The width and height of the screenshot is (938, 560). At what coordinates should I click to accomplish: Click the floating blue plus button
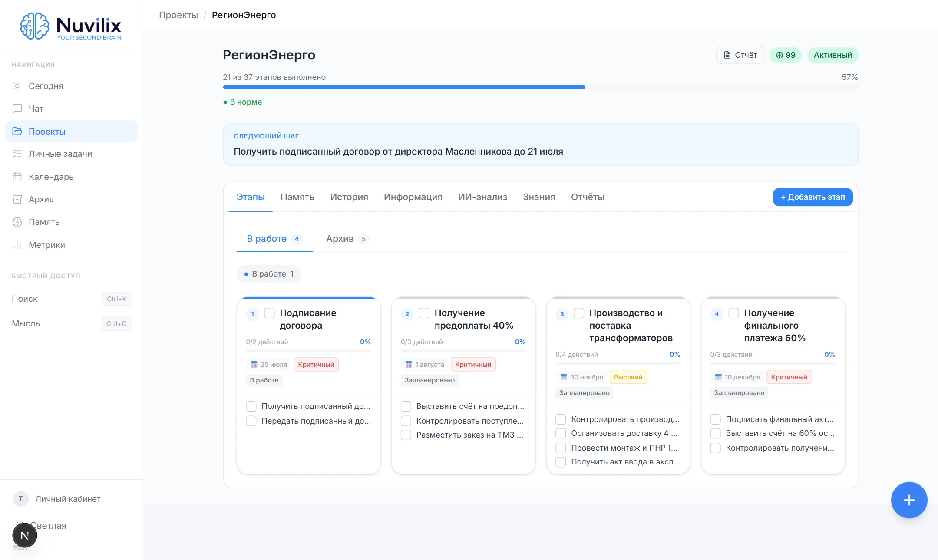[909, 500]
